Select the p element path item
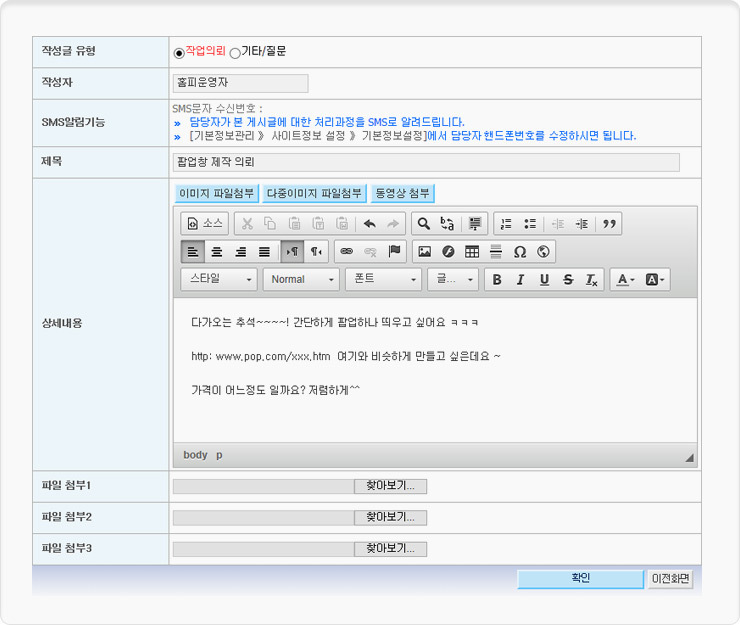The image size is (740, 625). pyautogui.click(x=219, y=455)
